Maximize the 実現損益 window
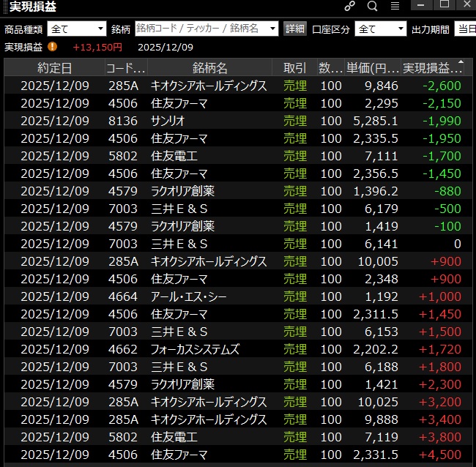Screen dimensions: 476x467 pyautogui.click(x=444, y=5)
